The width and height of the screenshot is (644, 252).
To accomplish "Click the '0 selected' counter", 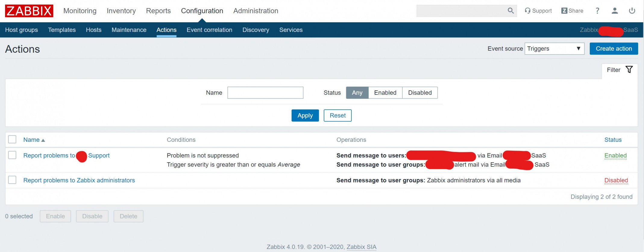I will [19, 216].
